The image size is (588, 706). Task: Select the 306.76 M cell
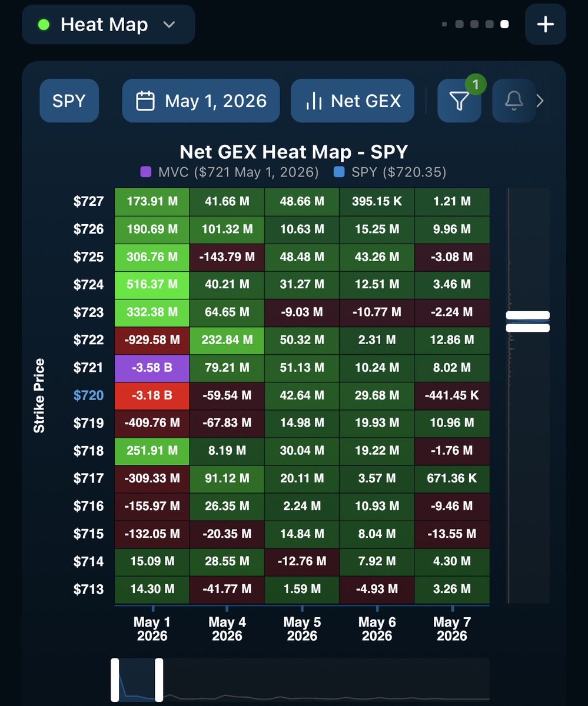pyautogui.click(x=152, y=257)
